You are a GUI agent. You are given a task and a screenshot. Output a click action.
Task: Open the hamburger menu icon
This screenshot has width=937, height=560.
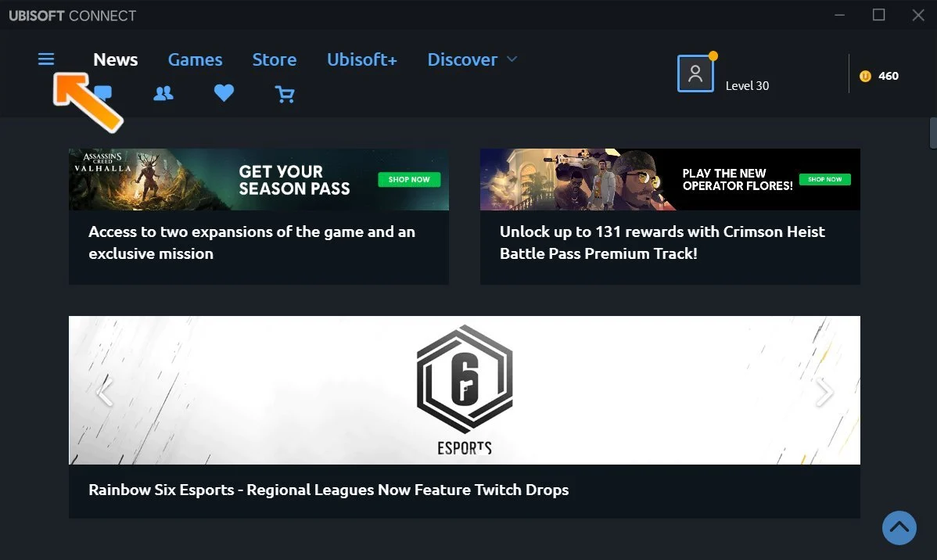click(46, 59)
